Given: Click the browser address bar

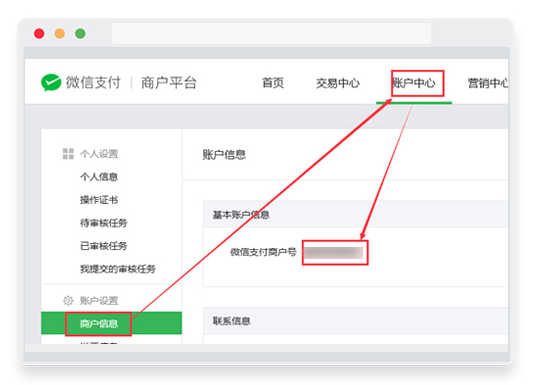Looking at the screenshot, I should 271,33.
